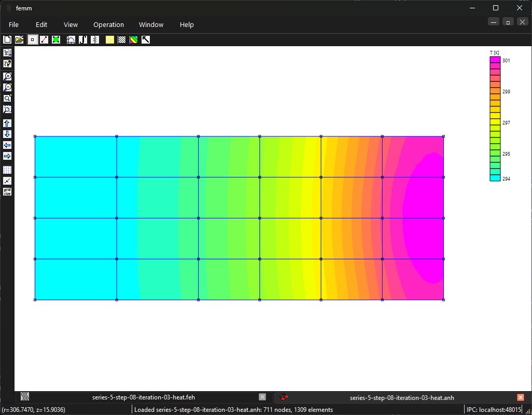
Task: Open the conductor properties coil icon
Action: click(x=95, y=40)
